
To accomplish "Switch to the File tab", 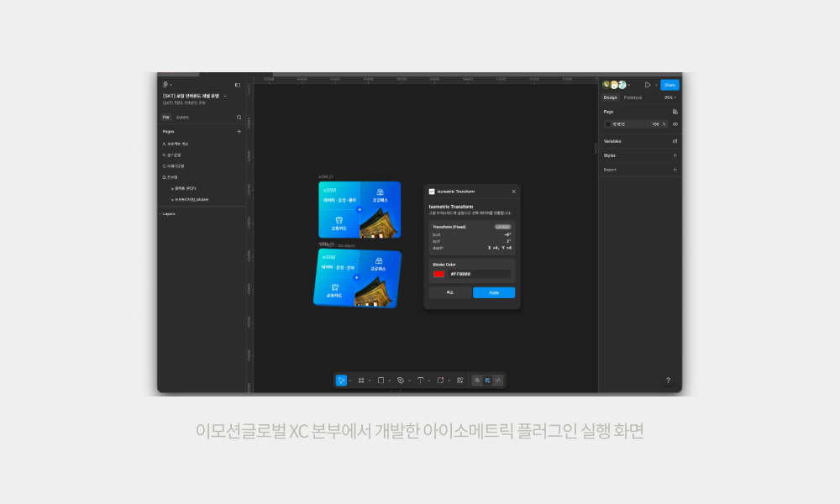I will click(166, 117).
